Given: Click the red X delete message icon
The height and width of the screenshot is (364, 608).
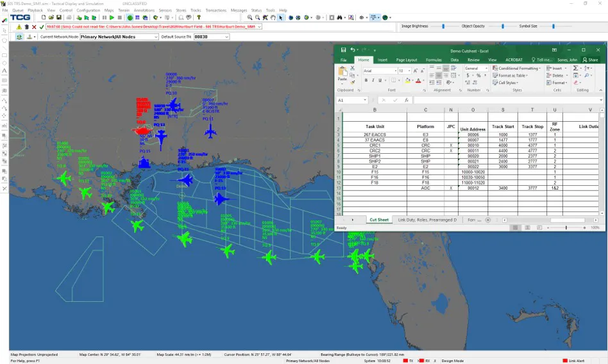Looking at the screenshot, I should tap(35, 27).
